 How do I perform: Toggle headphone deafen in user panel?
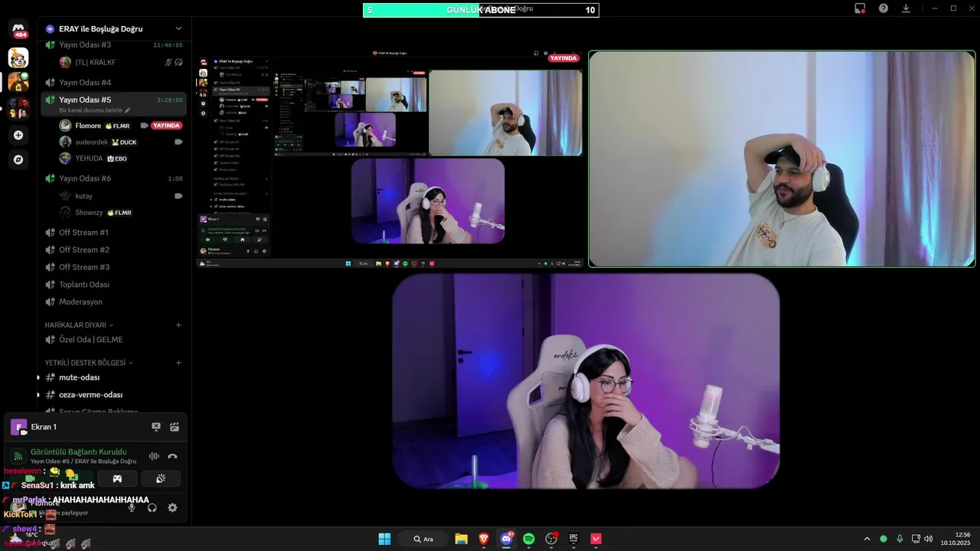[x=152, y=507]
